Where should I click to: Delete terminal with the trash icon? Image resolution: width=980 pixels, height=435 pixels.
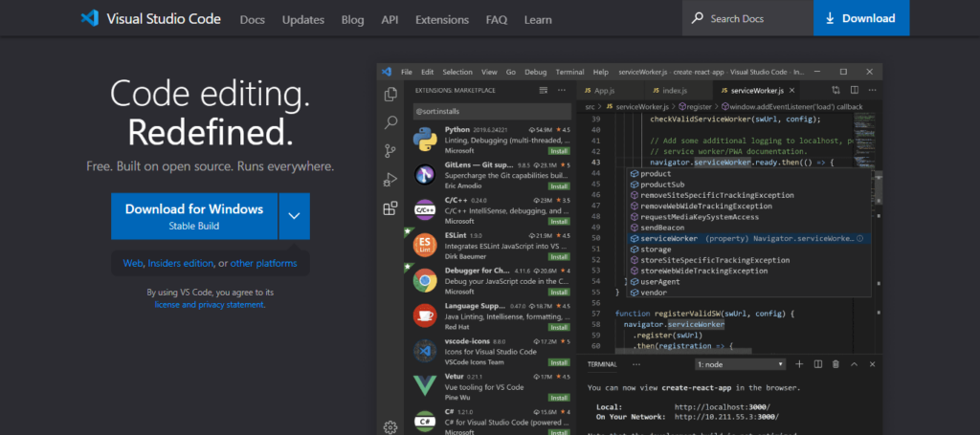click(x=835, y=364)
